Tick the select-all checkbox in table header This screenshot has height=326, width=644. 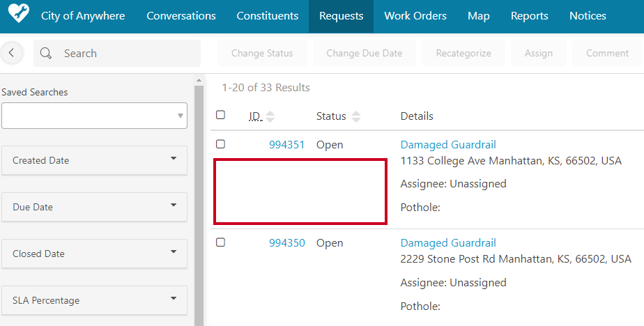[220, 115]
